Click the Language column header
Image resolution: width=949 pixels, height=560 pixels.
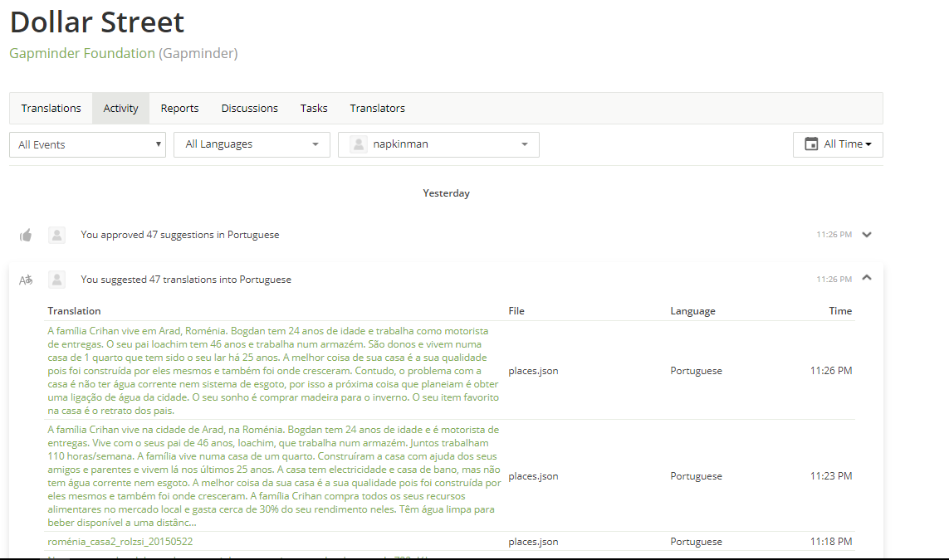coord(692,311)
